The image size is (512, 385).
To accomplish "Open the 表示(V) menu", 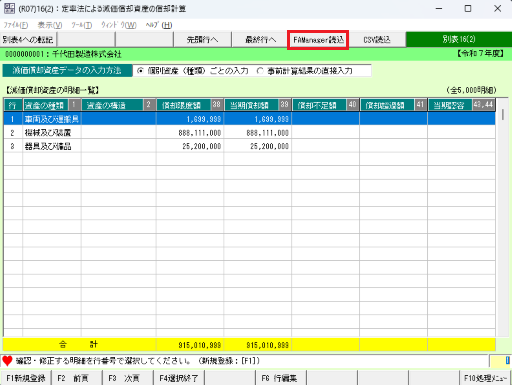I will pos(50,25).
